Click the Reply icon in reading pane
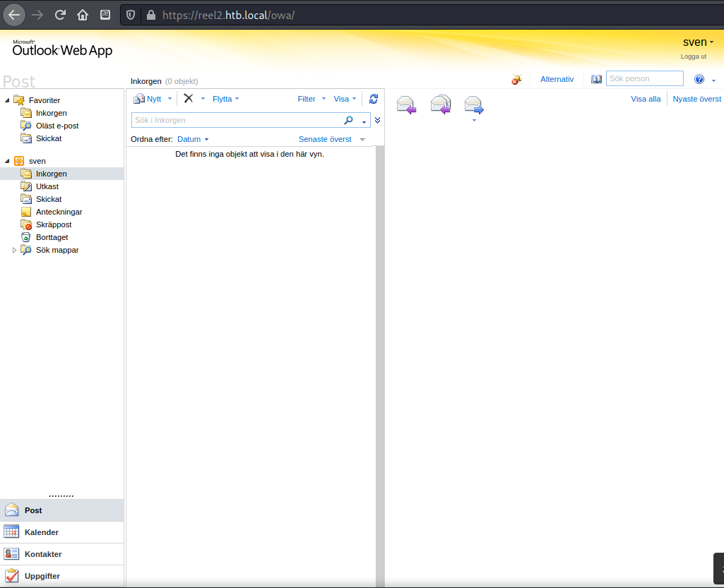724x588 pixels. point(406,105)
